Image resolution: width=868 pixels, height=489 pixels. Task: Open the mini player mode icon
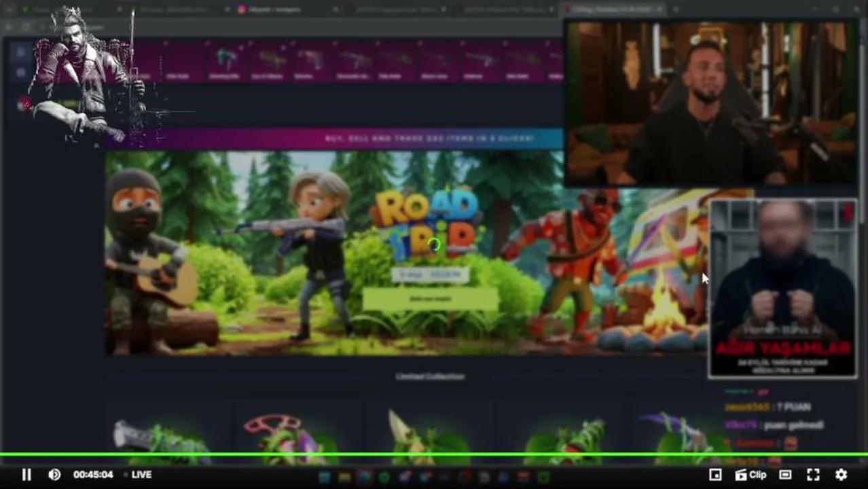pos(715,475)
